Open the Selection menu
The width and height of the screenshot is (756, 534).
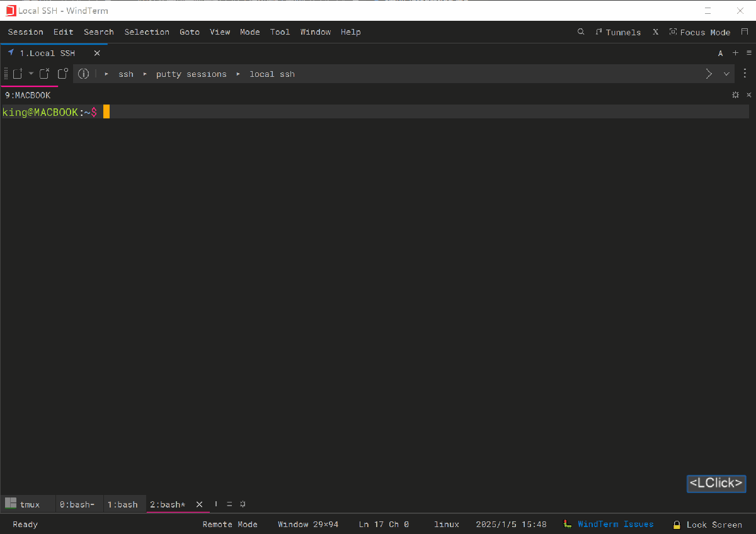pos(147,32)
